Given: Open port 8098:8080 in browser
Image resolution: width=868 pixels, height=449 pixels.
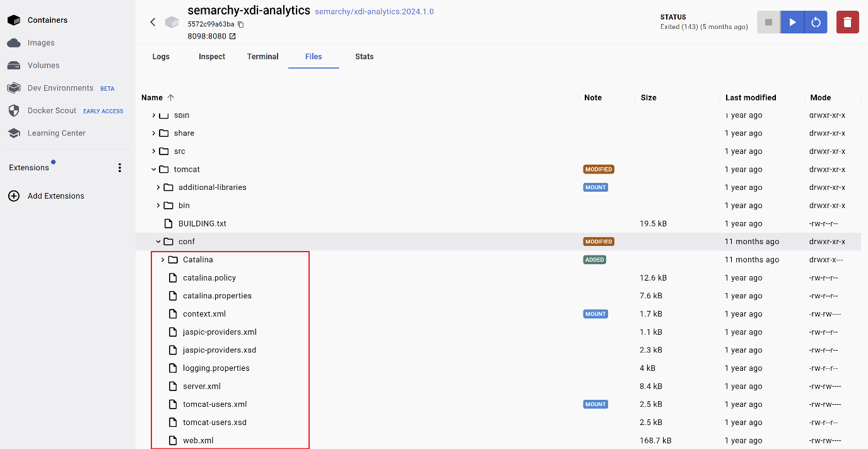Looking at the screenshot, I should click(232, 37).
